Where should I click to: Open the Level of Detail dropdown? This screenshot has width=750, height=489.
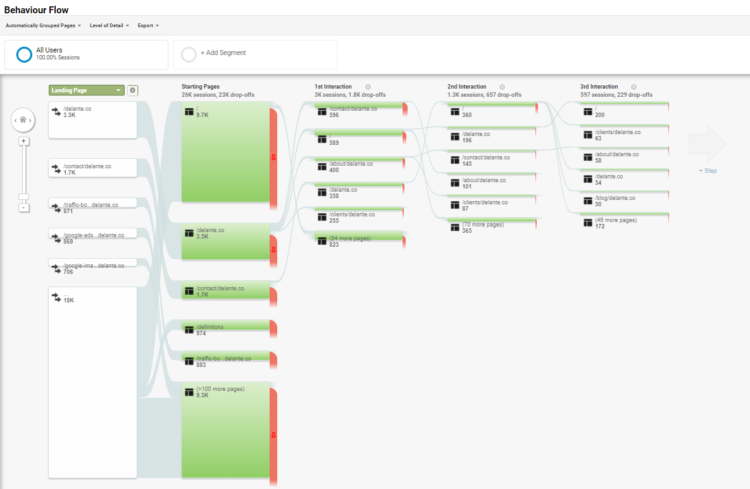click(110, 25)
